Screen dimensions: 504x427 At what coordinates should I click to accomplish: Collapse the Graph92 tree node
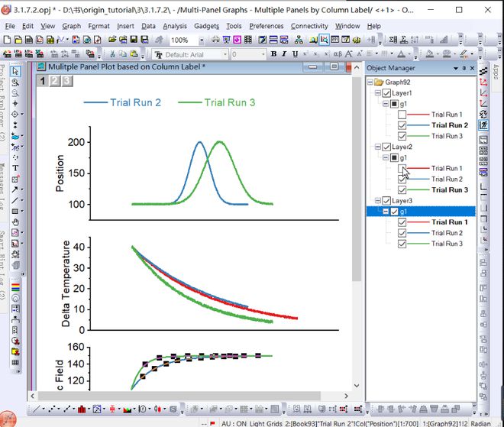click(x=370, y=82)
